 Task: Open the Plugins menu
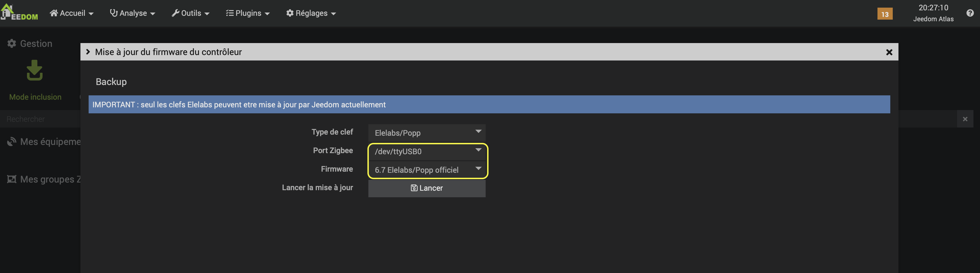pyautogui.click(x=248, y=13)
